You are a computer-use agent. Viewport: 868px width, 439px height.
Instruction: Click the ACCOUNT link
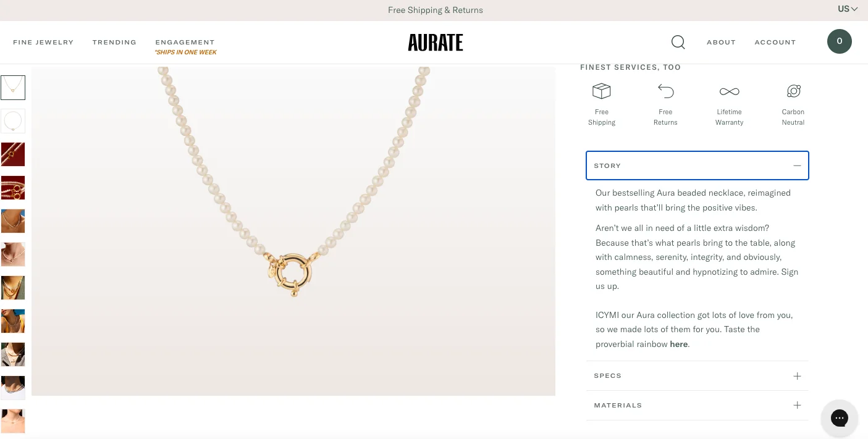pyautogui.click(x=775, y=42)
